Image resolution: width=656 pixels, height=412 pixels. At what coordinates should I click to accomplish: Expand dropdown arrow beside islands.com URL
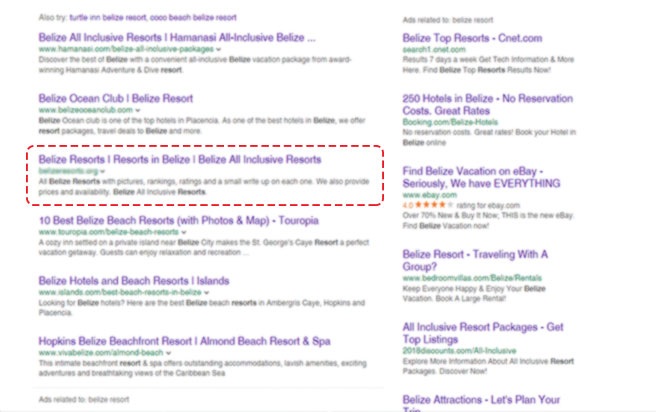pyautogui.click(x=206, y=292)
